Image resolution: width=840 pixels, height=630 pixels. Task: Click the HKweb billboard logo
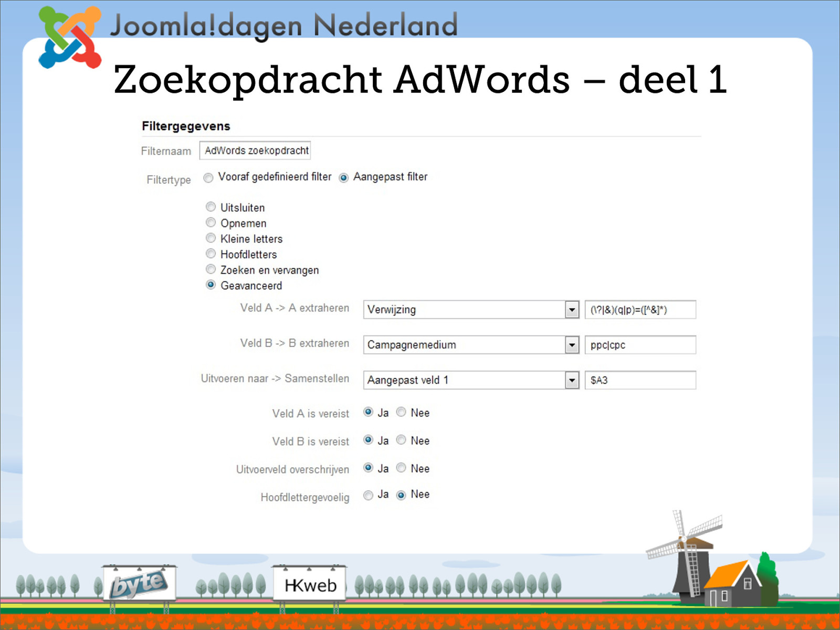coord(310,584)
